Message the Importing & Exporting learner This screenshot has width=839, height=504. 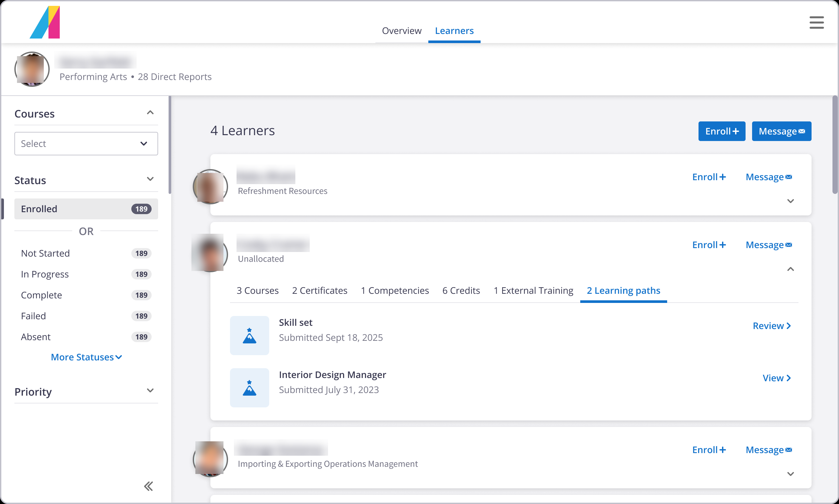coord(769,450)
